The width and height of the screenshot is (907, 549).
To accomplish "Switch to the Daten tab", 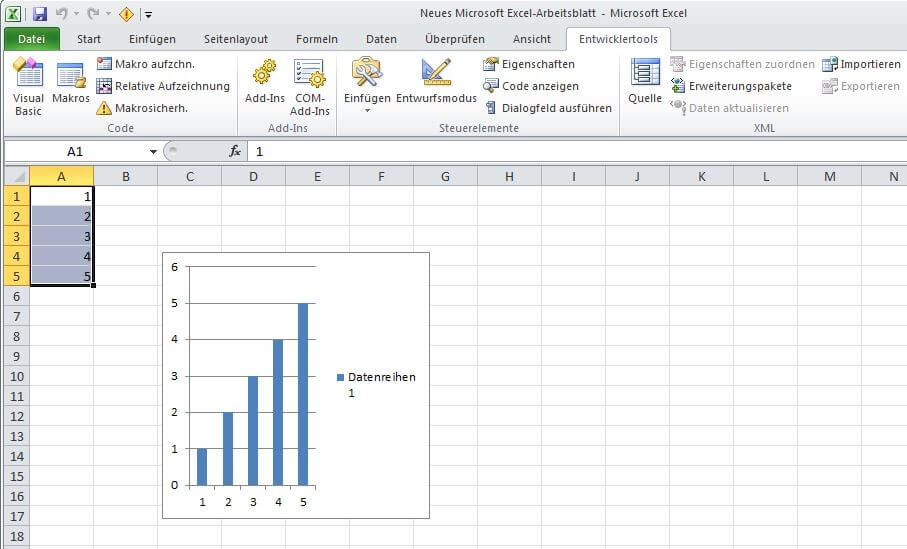I will (x=381, y=39).
